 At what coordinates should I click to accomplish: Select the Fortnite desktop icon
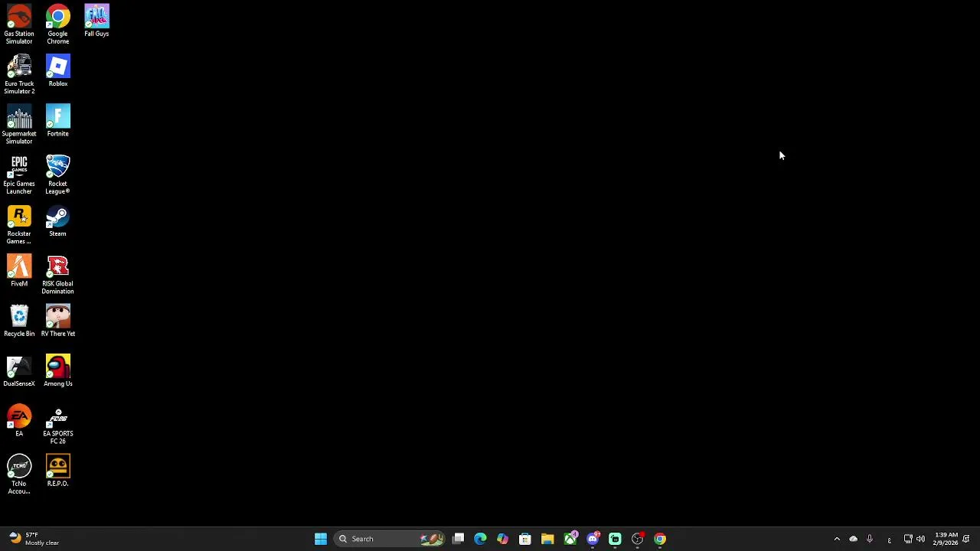[x=58, y=121]
